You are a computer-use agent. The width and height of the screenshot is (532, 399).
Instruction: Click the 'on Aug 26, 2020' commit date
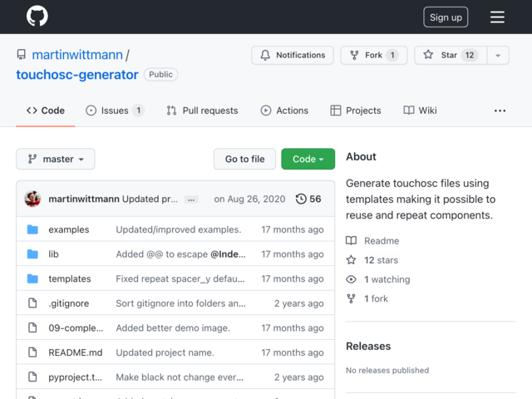[x=249, y=199]
